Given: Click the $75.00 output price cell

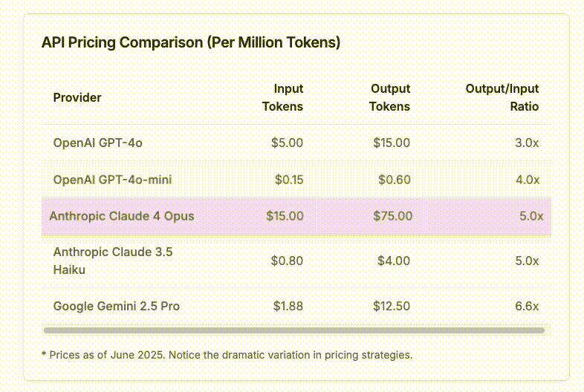Looking at the screenshot, I should point(392,216).
